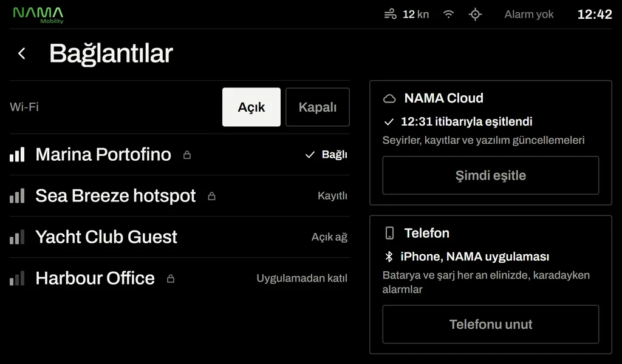Tap the GPS crosshair icon in top bar
Screen dimensions: 622x364
(475, 15)
